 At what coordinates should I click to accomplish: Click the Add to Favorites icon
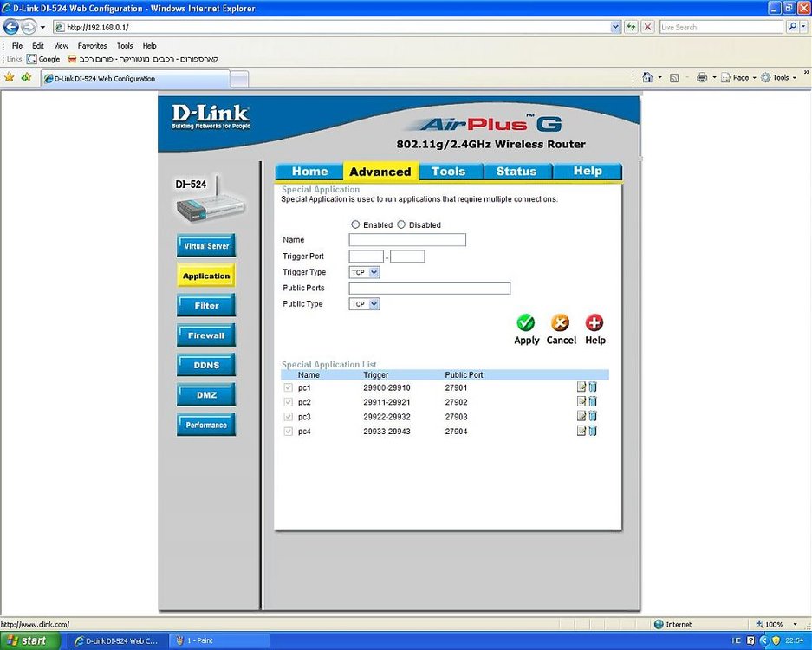coord(26,77)
